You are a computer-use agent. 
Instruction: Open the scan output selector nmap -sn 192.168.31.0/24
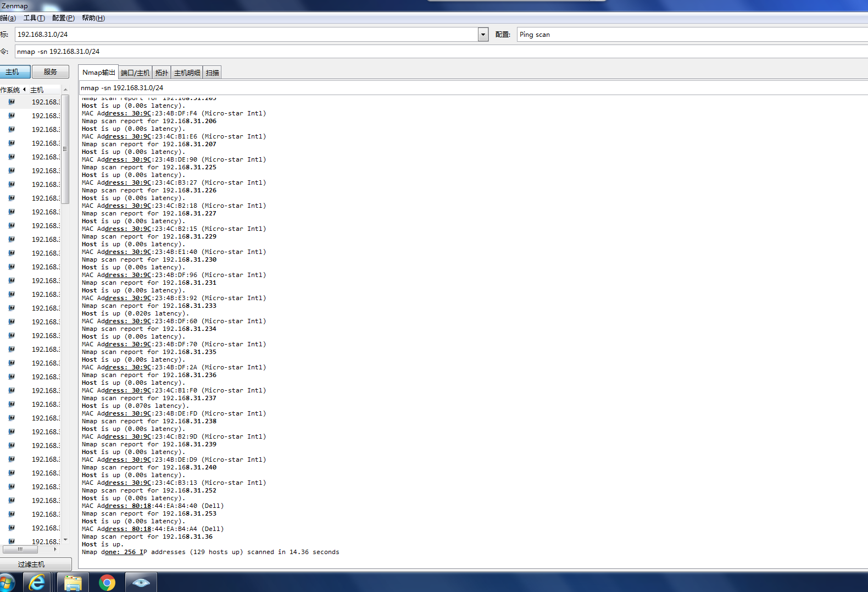pyautogui.click(x=474, y=88)
